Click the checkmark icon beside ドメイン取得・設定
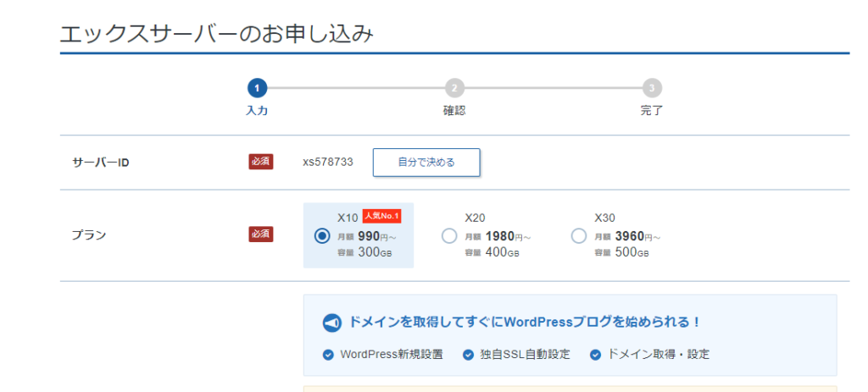 coord(596,355)
